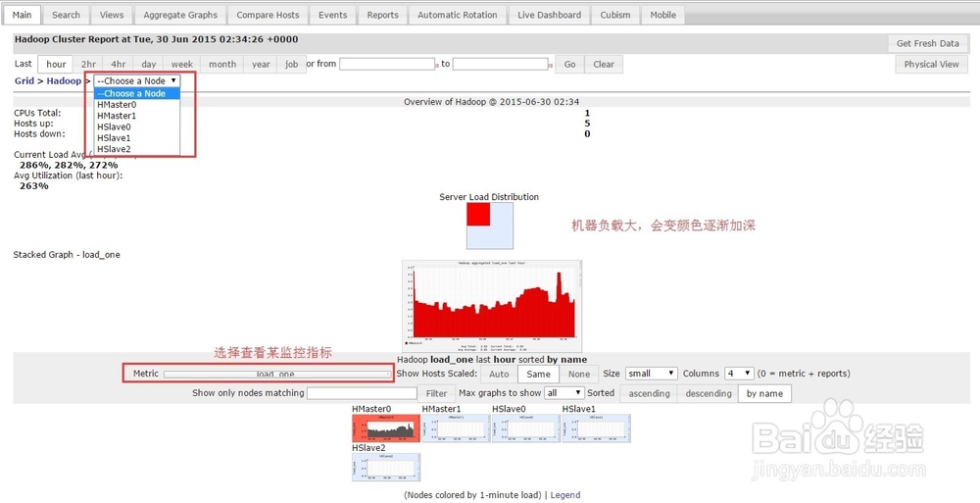Open the Legend link

[565, 495]
